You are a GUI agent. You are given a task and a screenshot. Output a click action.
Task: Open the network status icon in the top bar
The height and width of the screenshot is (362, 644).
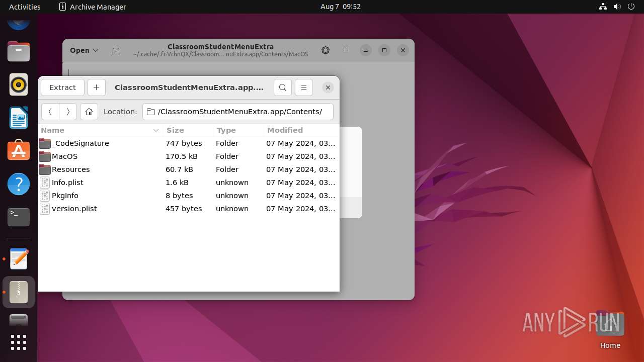pyautogui.click(x=603, y=7)
